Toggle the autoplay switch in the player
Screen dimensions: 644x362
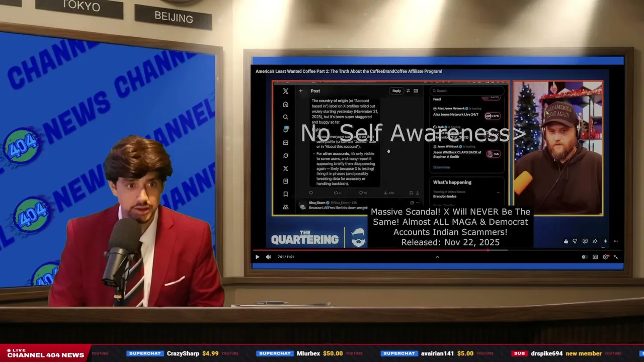[584, 257]
